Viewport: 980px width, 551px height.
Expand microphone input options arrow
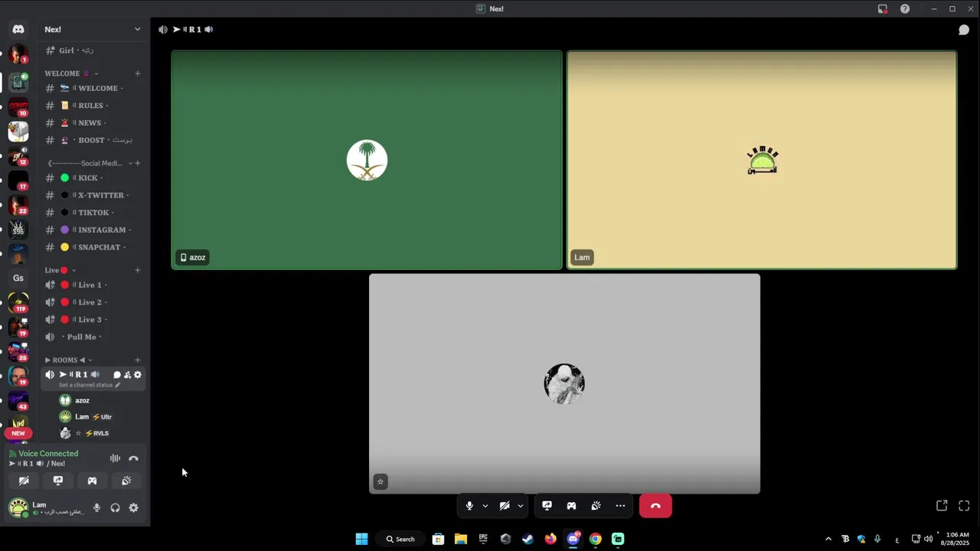[485, 506]
